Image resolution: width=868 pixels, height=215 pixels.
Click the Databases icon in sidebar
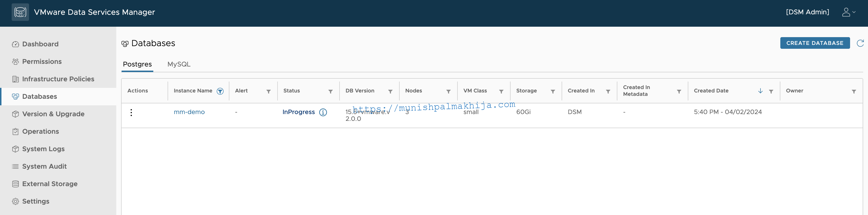click(x=15, y=97)
